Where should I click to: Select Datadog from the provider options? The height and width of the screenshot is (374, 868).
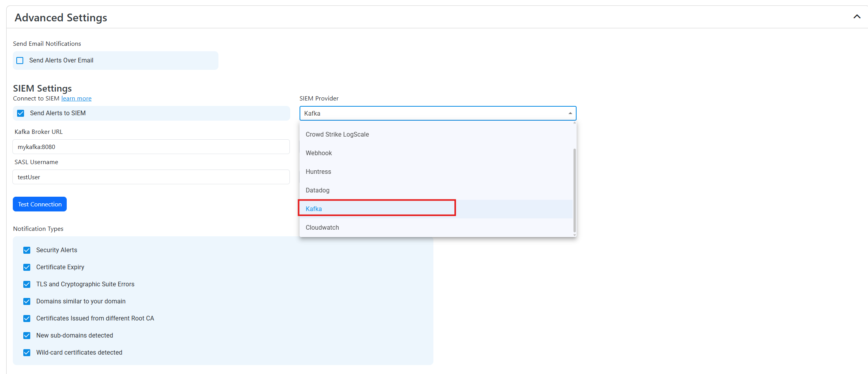click(x=317, y=190)
